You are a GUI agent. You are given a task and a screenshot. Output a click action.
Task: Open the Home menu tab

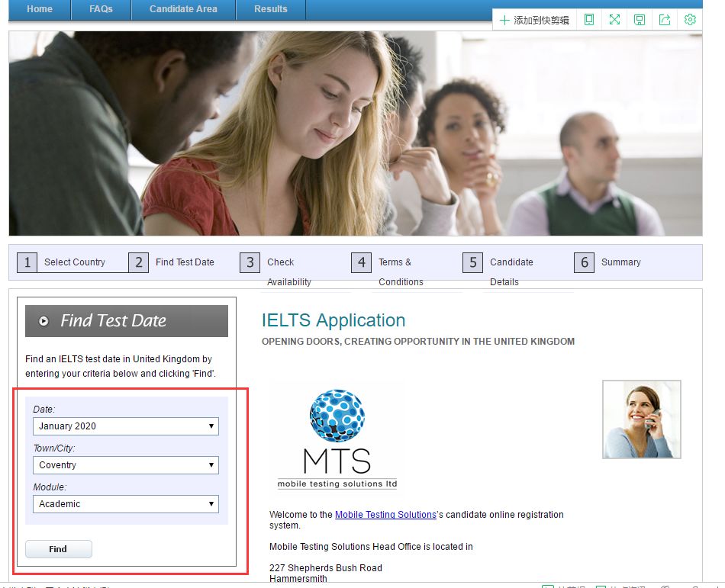click(40, 9)
